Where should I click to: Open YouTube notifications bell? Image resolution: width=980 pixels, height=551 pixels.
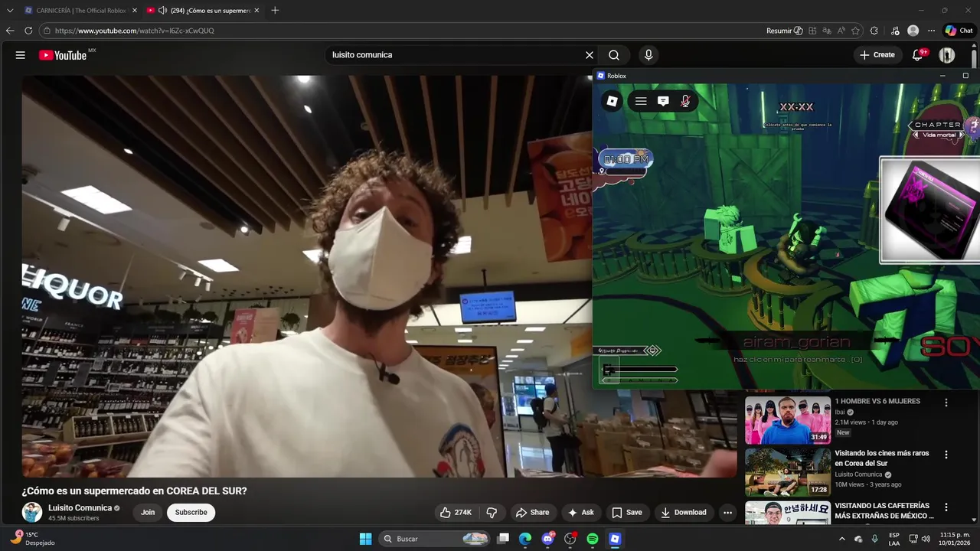(918, 55)
